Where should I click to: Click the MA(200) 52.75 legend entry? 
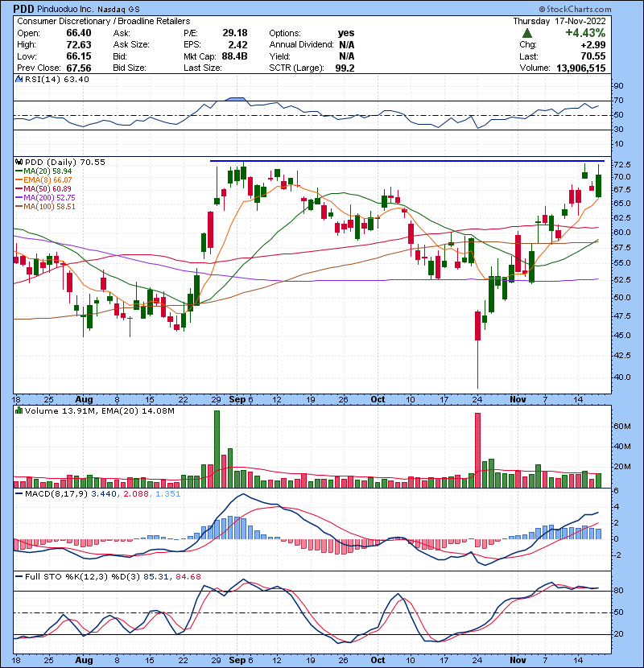click(49, 198)
